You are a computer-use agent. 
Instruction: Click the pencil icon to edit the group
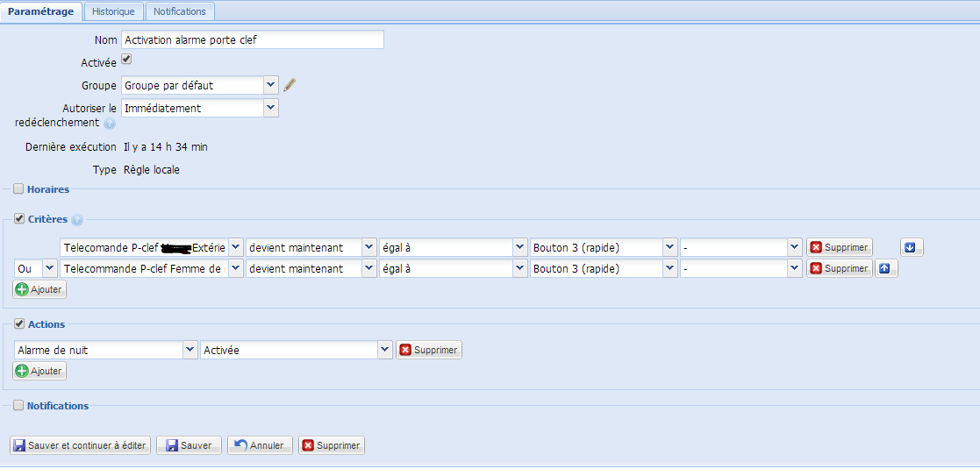coord(290,85)
